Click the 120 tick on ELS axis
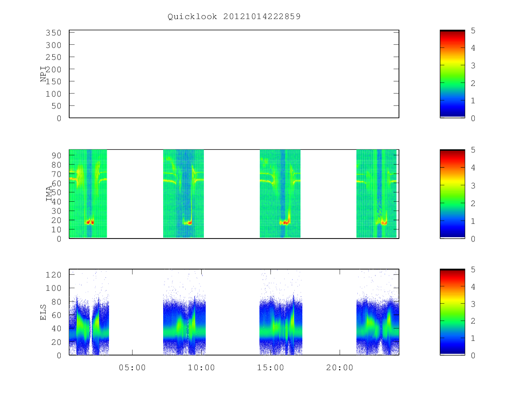This screenshot has height=399, width=532. pos(55,274)
